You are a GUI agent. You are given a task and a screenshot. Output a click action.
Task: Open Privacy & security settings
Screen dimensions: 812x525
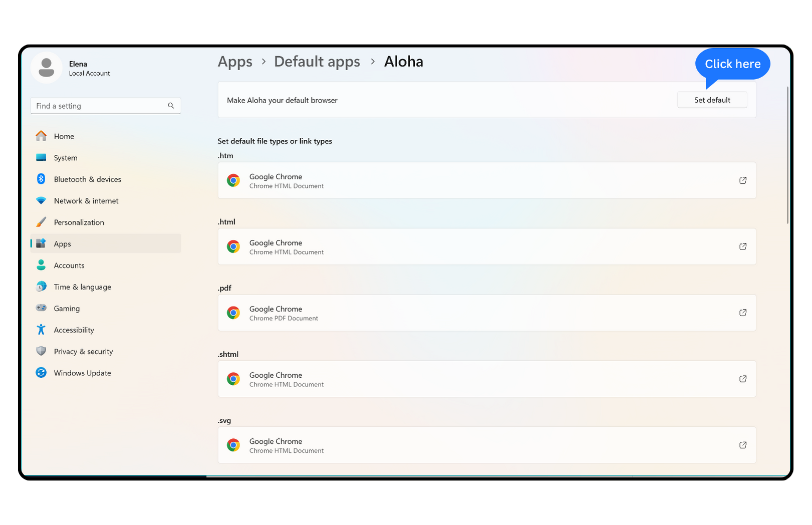(106, 352)
